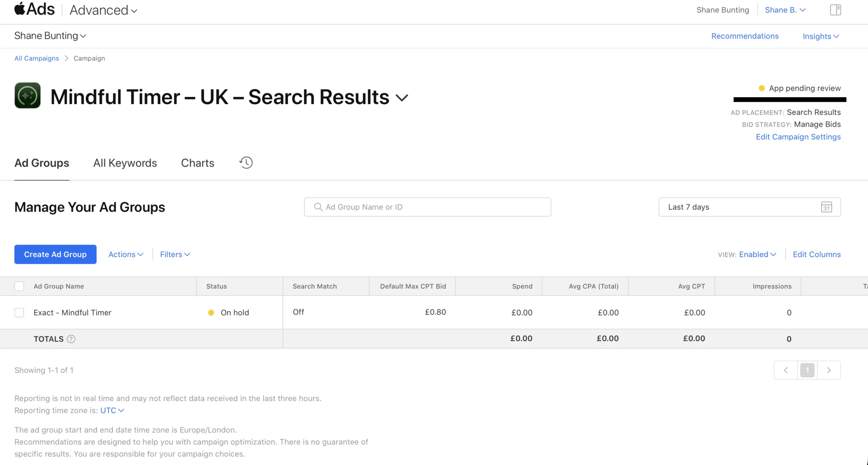Switch to the Charts tab

[197, 163]
